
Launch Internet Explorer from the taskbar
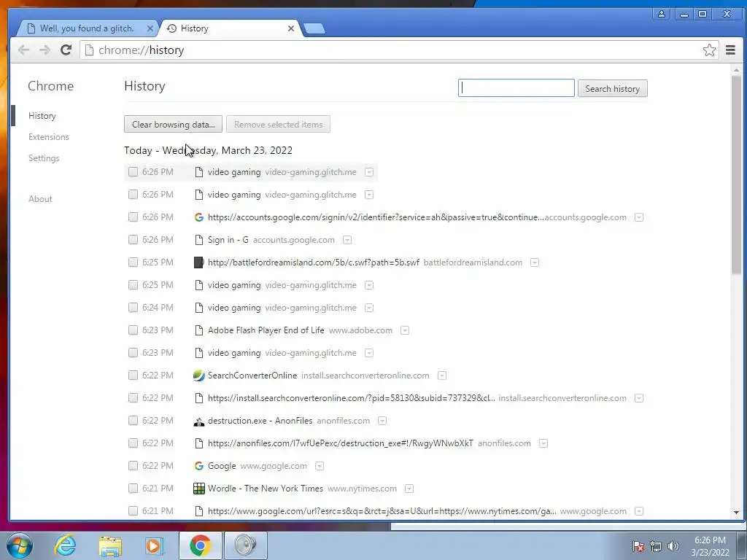(65, 545)
